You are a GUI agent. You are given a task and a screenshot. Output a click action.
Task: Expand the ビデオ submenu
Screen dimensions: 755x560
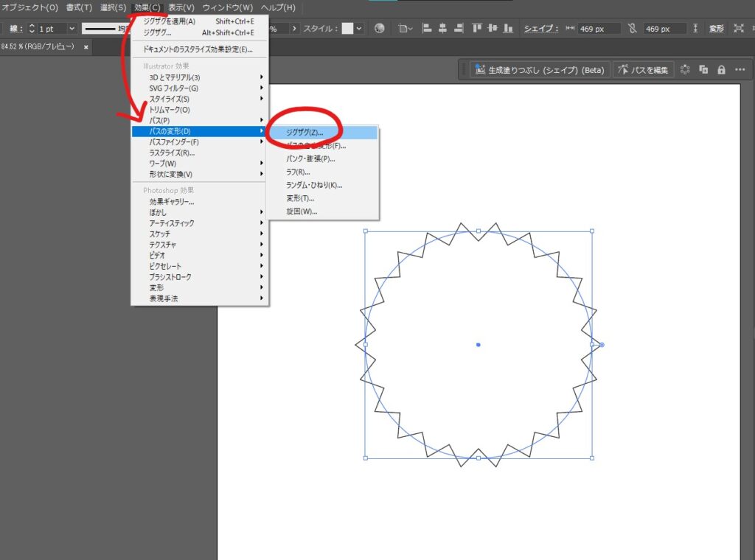(200, 256)
